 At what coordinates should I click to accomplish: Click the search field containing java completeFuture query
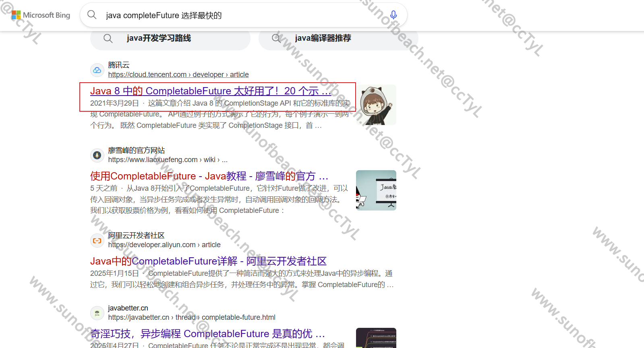[x=244, y=15]
